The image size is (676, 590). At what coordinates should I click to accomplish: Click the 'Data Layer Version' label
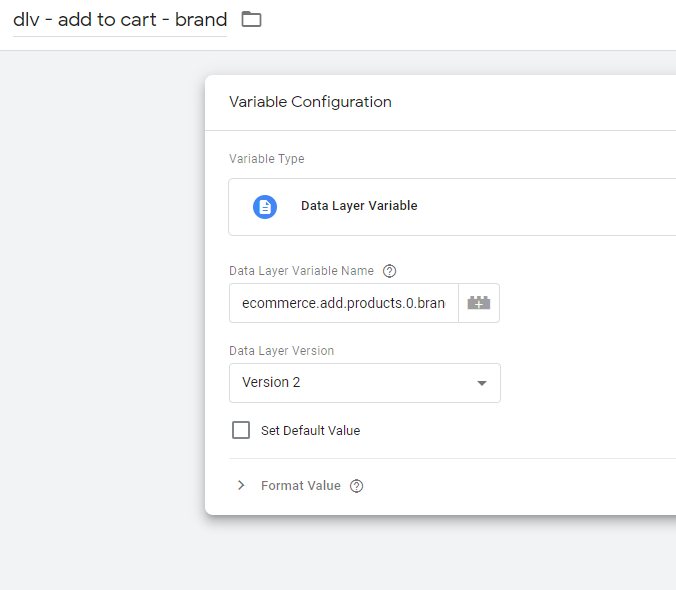[x=282, y=351]
